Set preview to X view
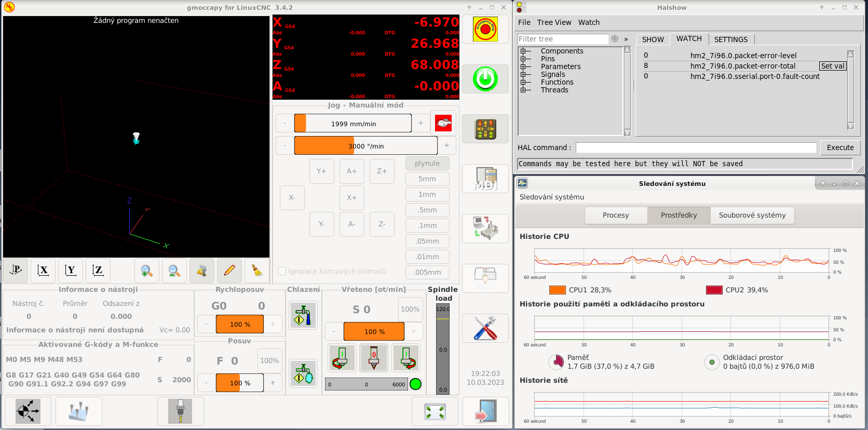The width and height of the screenshot is (868, 430). tap(43, 271)
